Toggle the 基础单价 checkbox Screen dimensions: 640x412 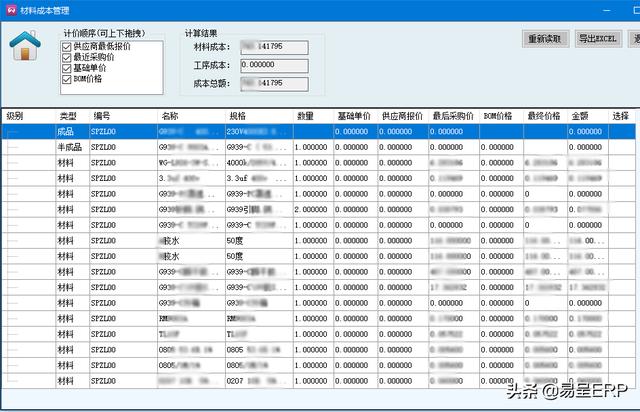[66, 68]
